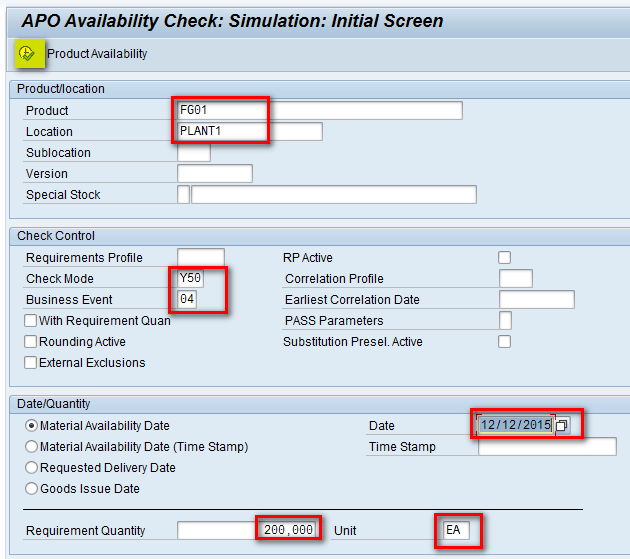
Task: Click the long Special Stock description field
Action: tap(334, 195)
